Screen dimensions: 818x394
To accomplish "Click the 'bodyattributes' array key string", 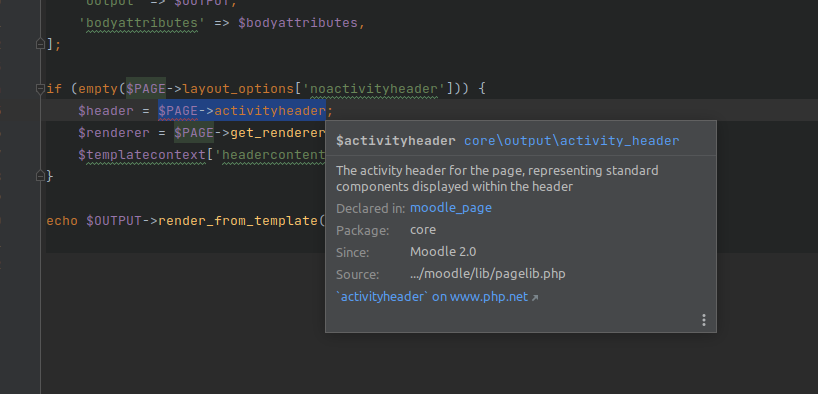I will click(x=142, y=23).
